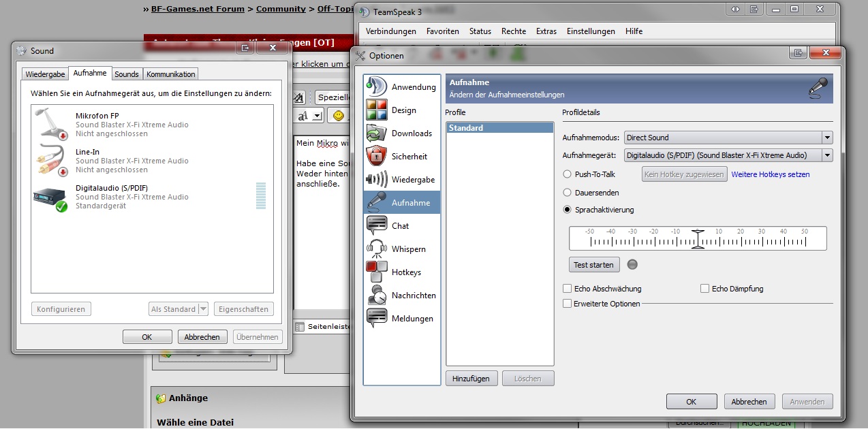
Task: Open the Als Standard dropdown arrow
Action: [203, 309]
